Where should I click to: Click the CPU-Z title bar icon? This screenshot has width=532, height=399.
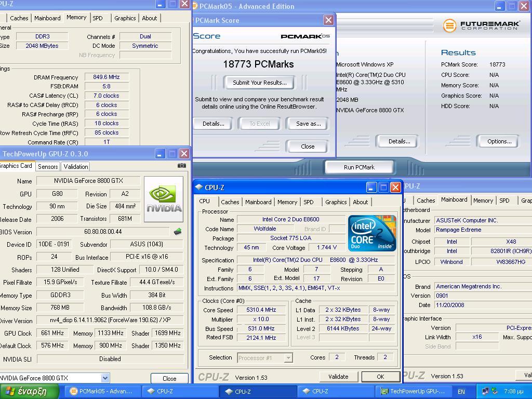coord(199,187)
